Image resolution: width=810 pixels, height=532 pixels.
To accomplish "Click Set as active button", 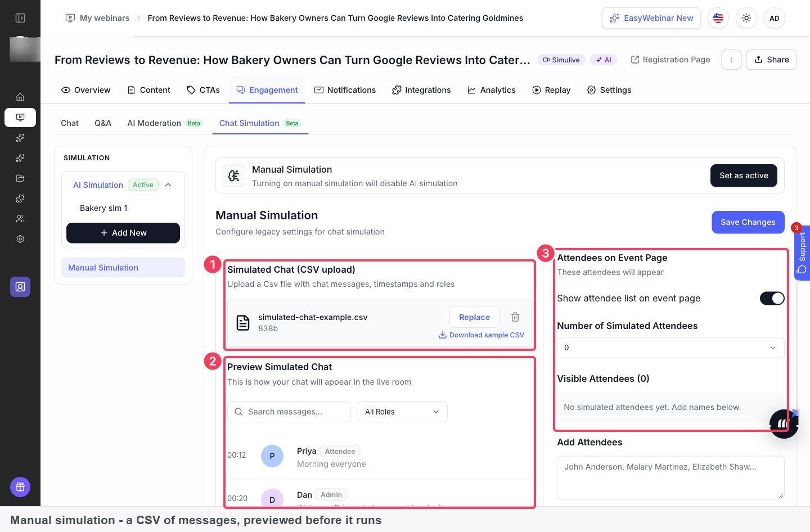I will click(x=744, y=175).
